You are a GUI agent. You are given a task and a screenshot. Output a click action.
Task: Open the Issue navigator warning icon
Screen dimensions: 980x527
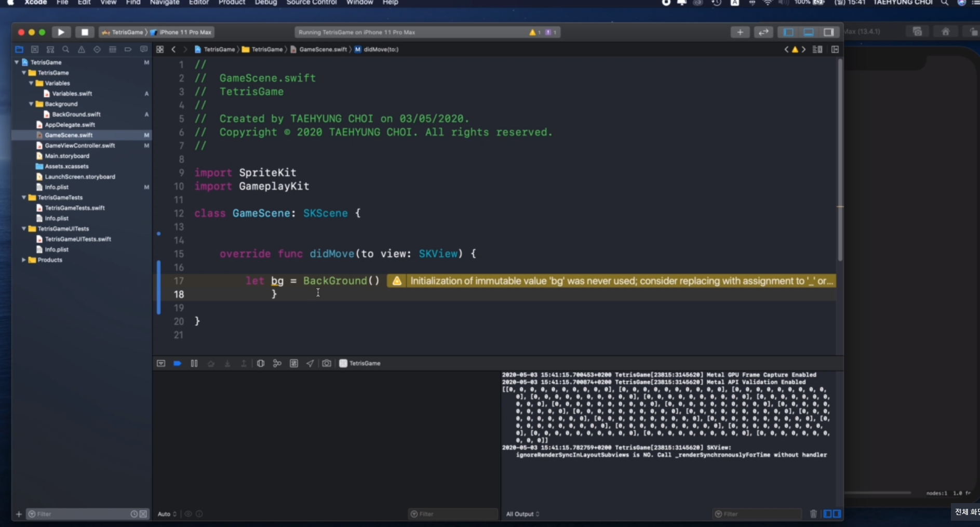pyautogui.click(x=82, y=49)
